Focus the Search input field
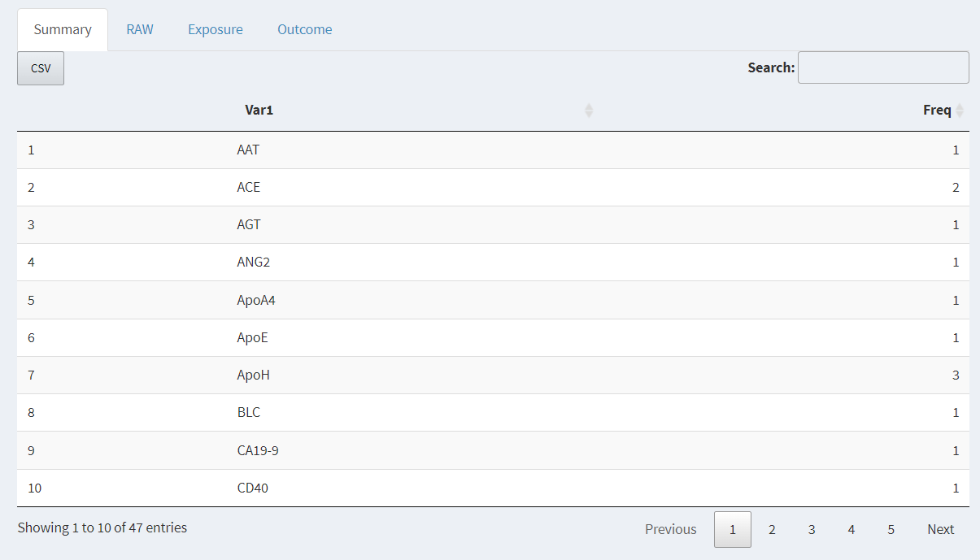This screenshot has width=980, height=560. coord(883,67)
